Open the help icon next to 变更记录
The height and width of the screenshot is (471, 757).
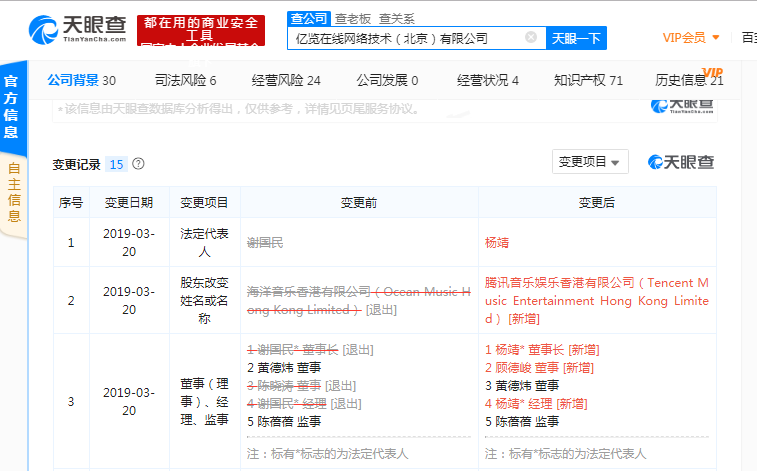(138, 164)
